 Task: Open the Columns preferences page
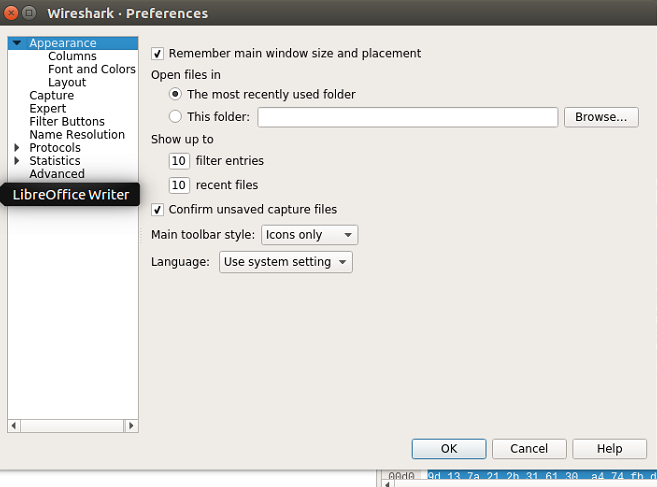(72, 56)
